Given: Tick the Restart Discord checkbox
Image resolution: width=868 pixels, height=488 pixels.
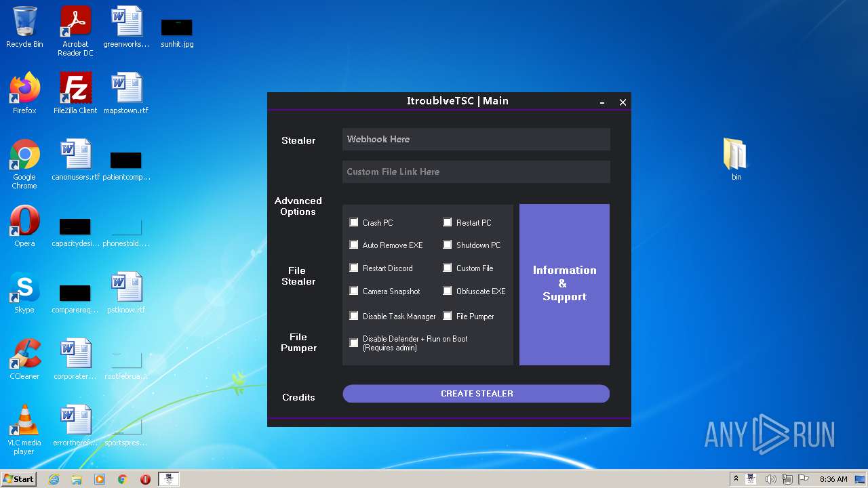Looking at the screenshot, I should (354, 268).
